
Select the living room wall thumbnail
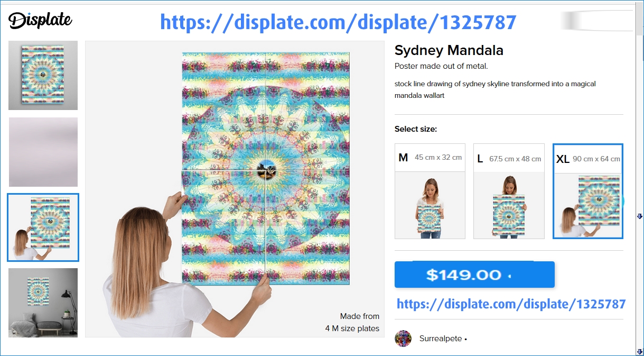(x=43, y=303)
